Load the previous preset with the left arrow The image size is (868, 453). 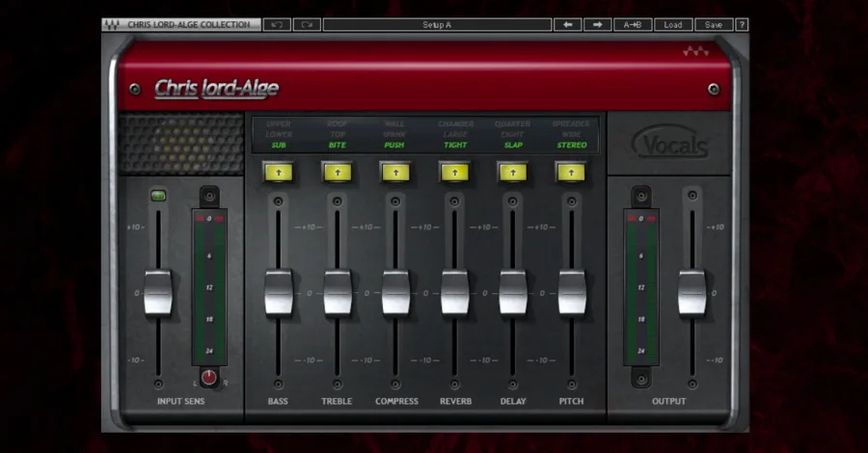tap(567, 25)
